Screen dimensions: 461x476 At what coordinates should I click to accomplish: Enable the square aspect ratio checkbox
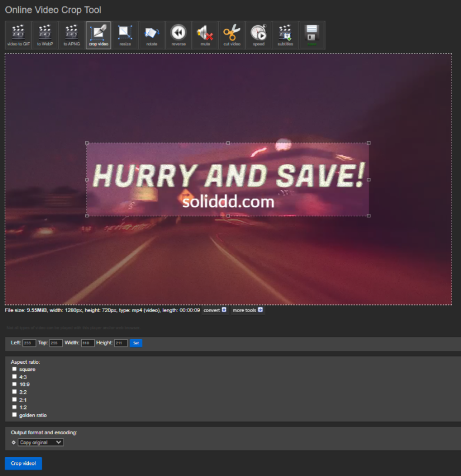[x=15, y=369]
